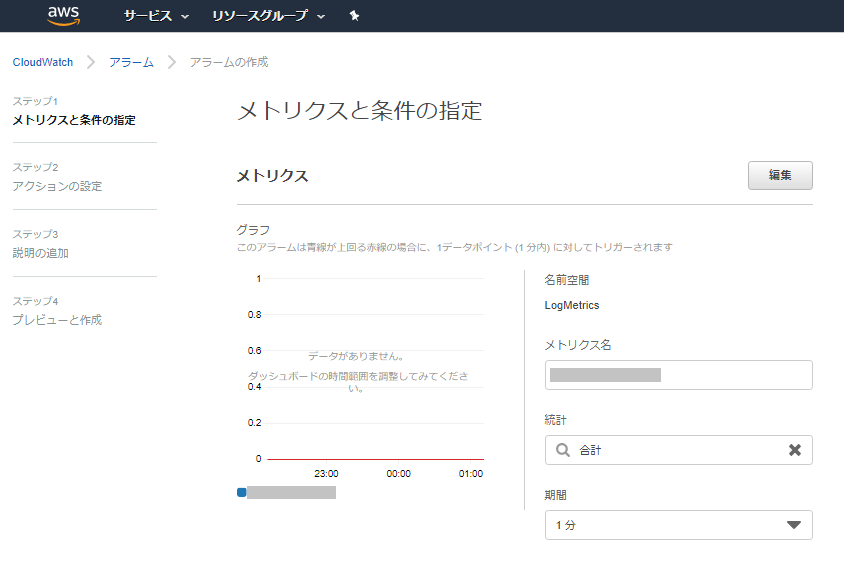Click the 23:00 time axis label
The height and width of the screenshot is (565, 844).
326,474
